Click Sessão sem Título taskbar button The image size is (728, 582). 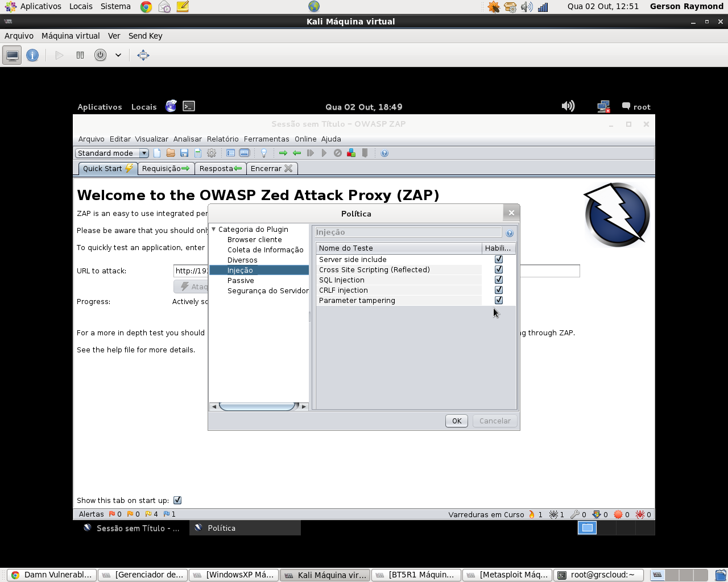tap(132, 528)
